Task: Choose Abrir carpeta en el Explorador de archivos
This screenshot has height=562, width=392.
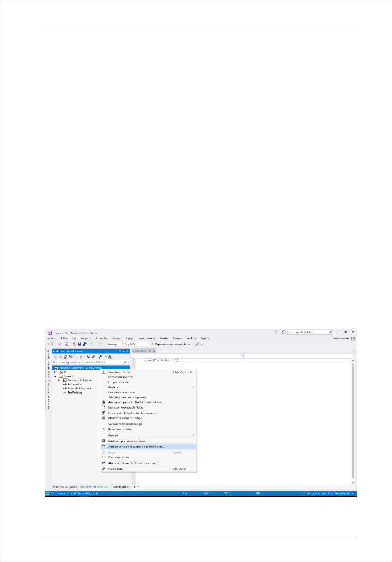Action: 148,463
